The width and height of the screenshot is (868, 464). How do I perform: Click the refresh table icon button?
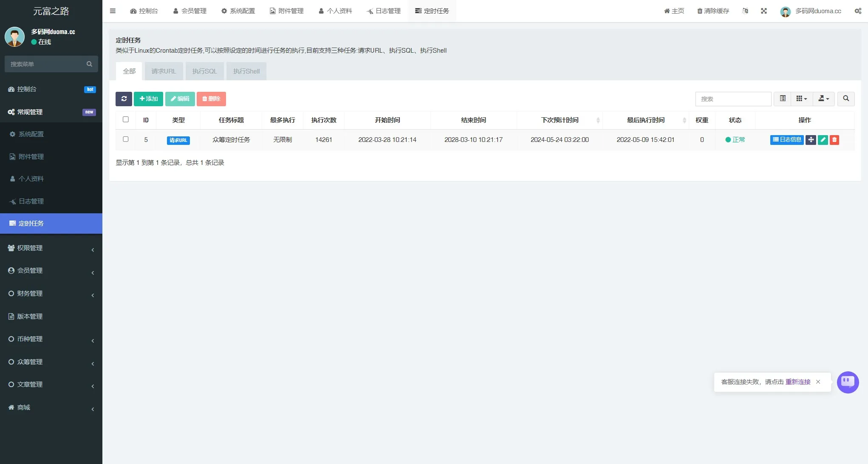coord(124,99)
